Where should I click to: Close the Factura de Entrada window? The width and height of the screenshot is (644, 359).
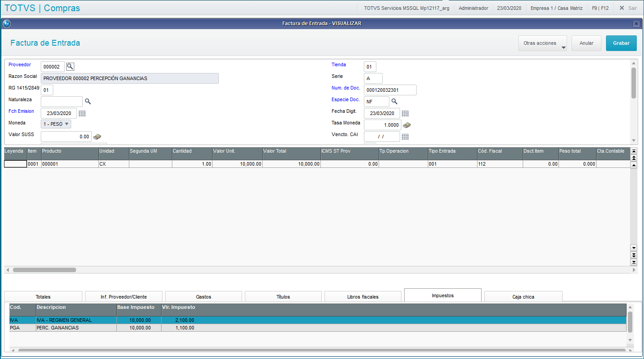click(x=636, y=24)
